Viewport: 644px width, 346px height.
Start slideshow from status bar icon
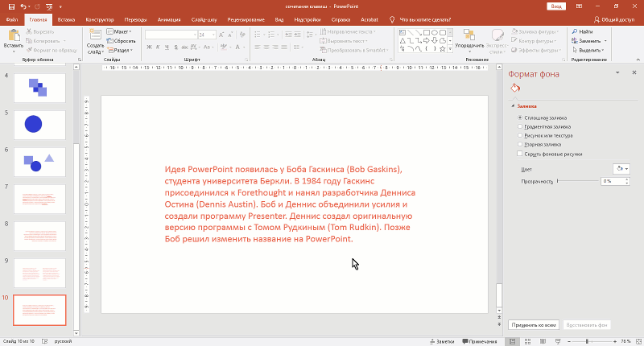click(x=558, y=341)
